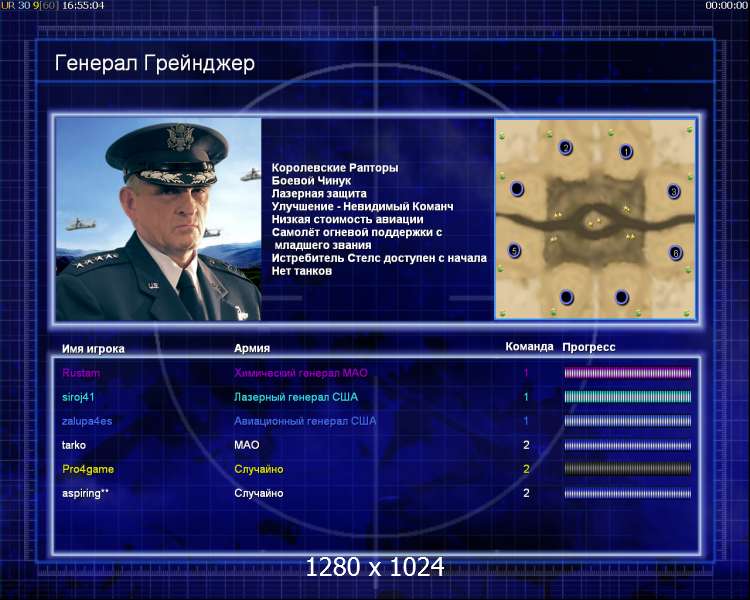Image resolution: width=750 pixels, height=600 pixels.
Task: Select player name Rustam
Action: tap(81, 373)
